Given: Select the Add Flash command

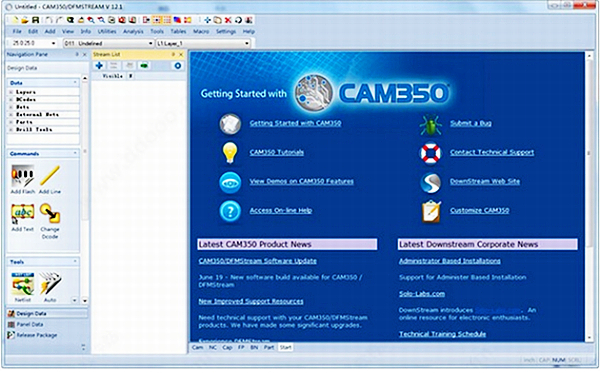Looking at the screenshot, I should point(23,179).
